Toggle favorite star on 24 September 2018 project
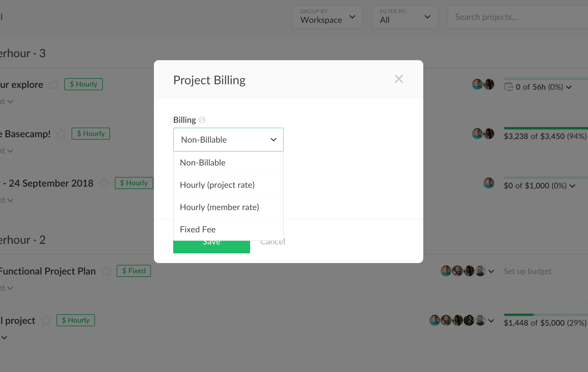 (104, 183)
